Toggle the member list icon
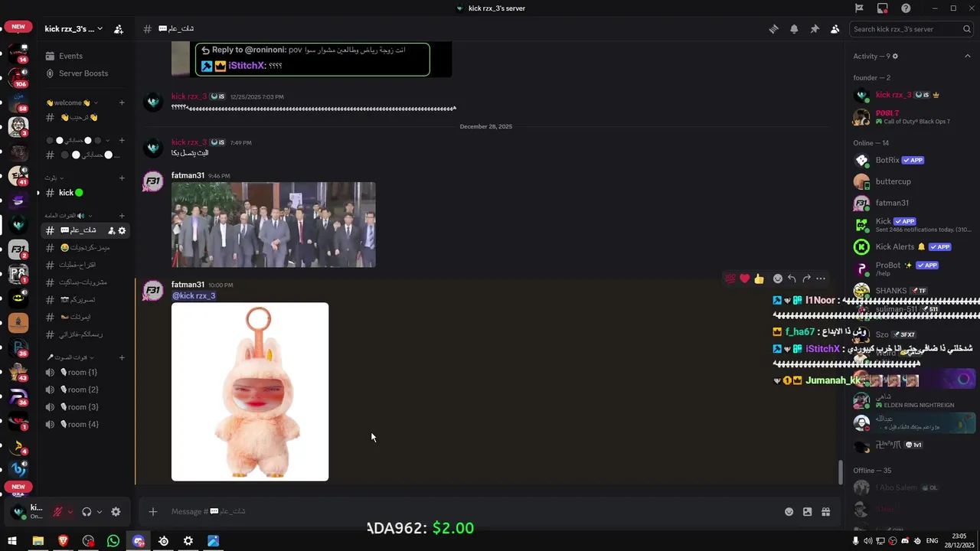 (x=835, y=29)
